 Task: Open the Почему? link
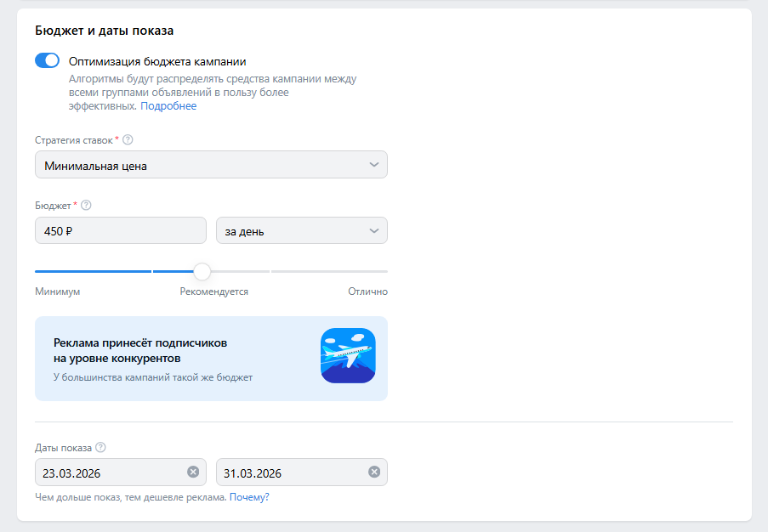(249, 497)
